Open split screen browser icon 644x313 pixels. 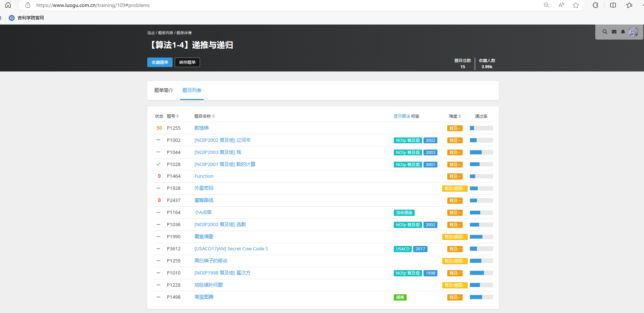(613, 5)
